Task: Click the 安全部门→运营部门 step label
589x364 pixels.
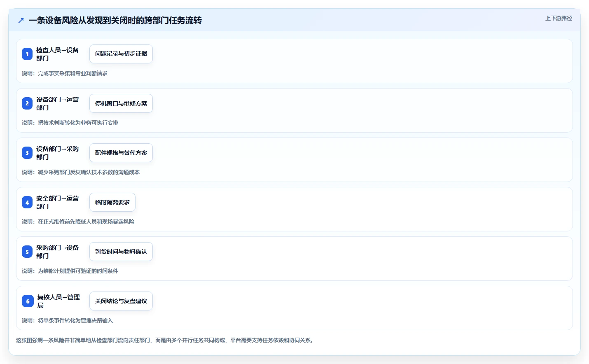Action: (58, 202)
